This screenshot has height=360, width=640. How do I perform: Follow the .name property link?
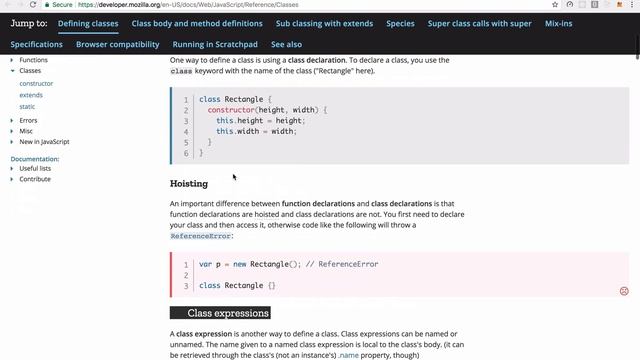[349, 355]
